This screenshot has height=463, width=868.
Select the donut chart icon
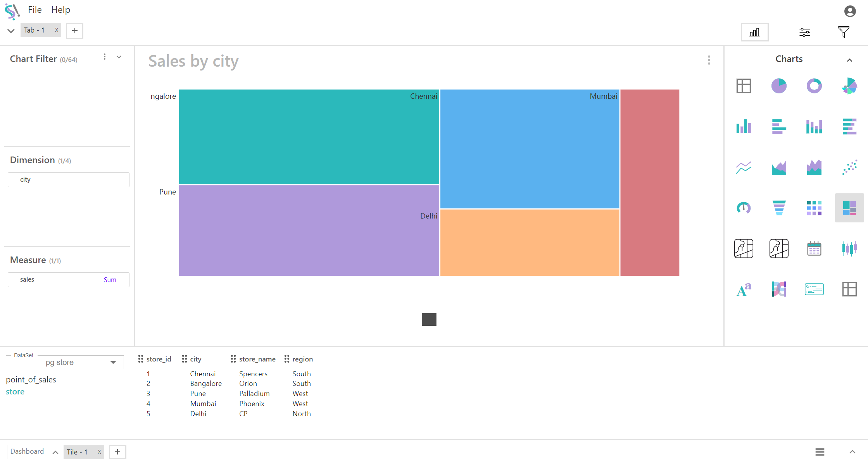tap(814, 86)
